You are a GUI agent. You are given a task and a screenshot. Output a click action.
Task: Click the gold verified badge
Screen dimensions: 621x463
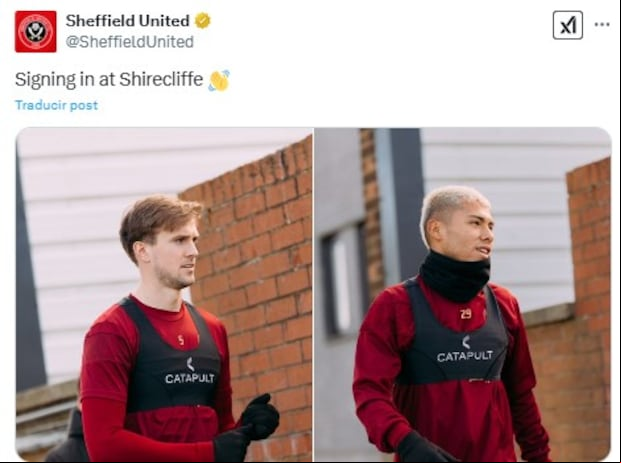[202, 21]
